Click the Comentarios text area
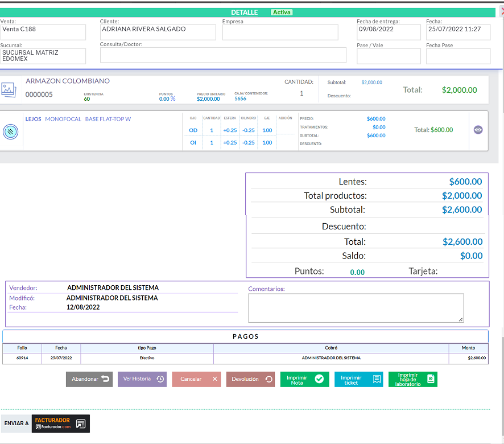The width and height of the screenshot is (504, 444). pyautogui.click(x=356, y=308)
